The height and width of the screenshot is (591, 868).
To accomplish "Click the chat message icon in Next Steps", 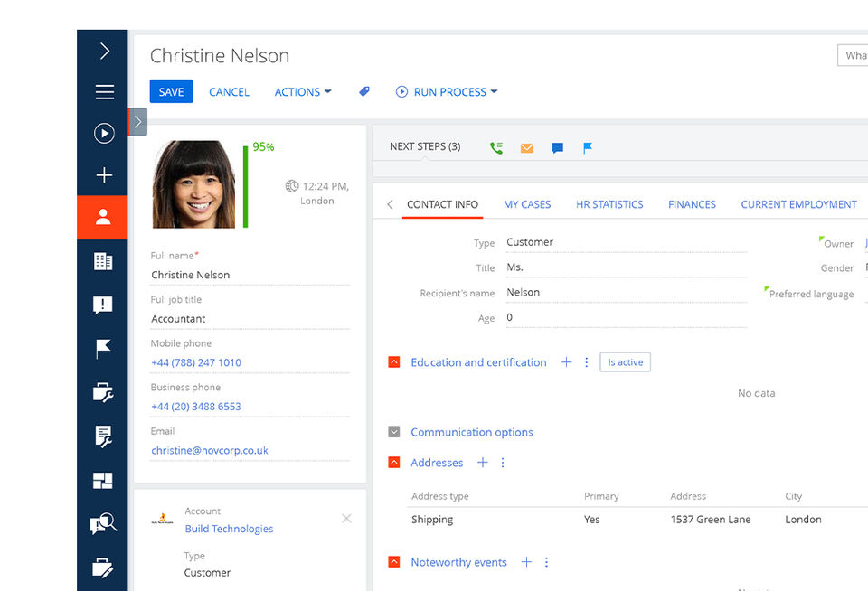I will pyautogui.click(x=557, y=147).
